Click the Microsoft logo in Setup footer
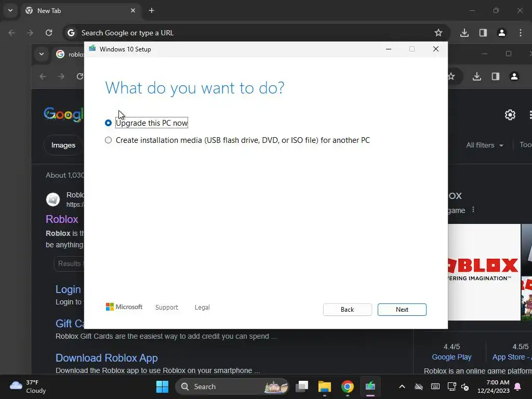The width and height of the screenshot is (532, 399). click(x=124, y=307)
